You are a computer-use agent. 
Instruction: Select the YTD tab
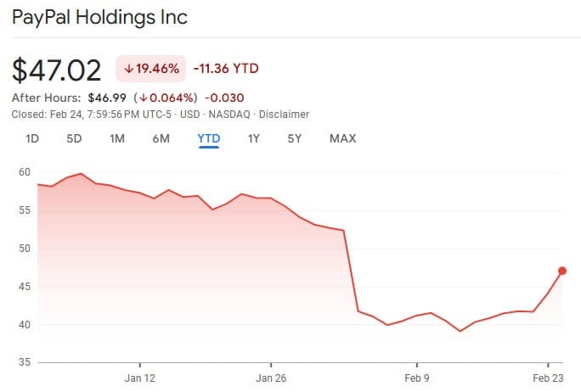click(208, 138)
